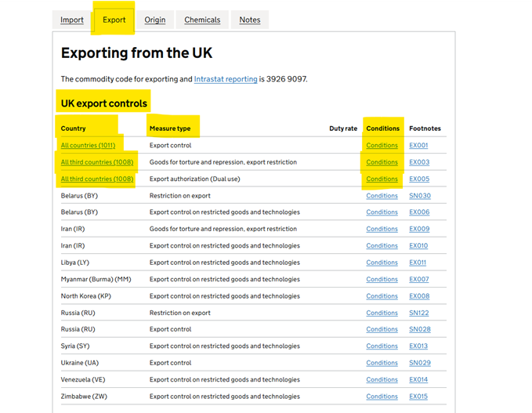
Task: Open Conditions link in Libya row
Action: (382, 263)
